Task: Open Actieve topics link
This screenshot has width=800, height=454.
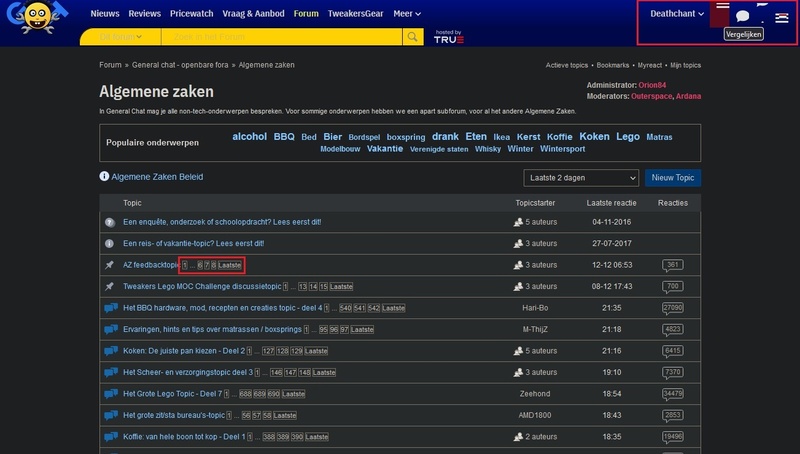Action: click(x=566, y=65)
